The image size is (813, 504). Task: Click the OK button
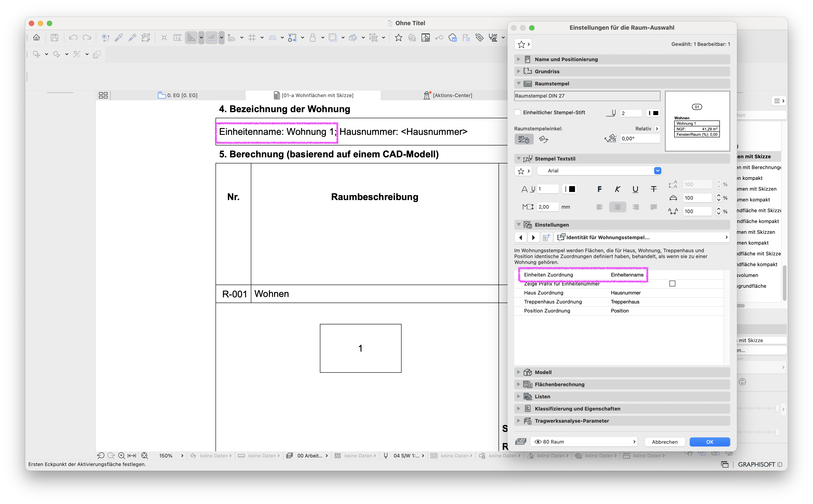coord(710,442)
